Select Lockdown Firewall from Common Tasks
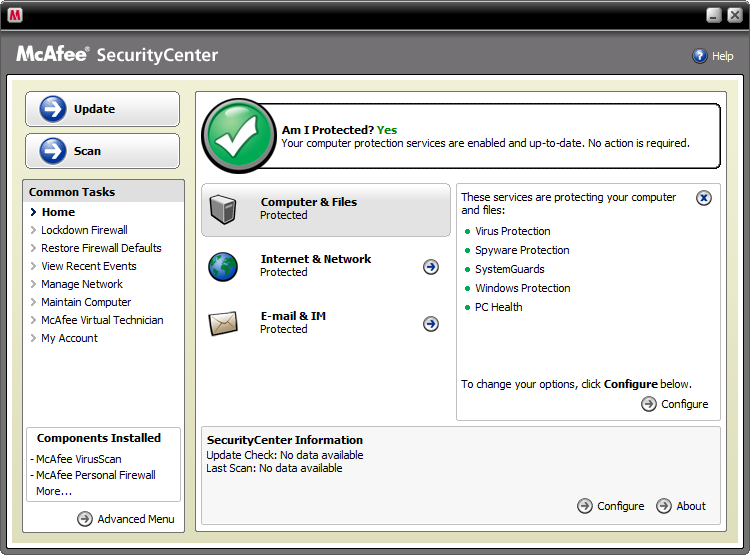The image size is (750, 555). click(x=84, y=230)
